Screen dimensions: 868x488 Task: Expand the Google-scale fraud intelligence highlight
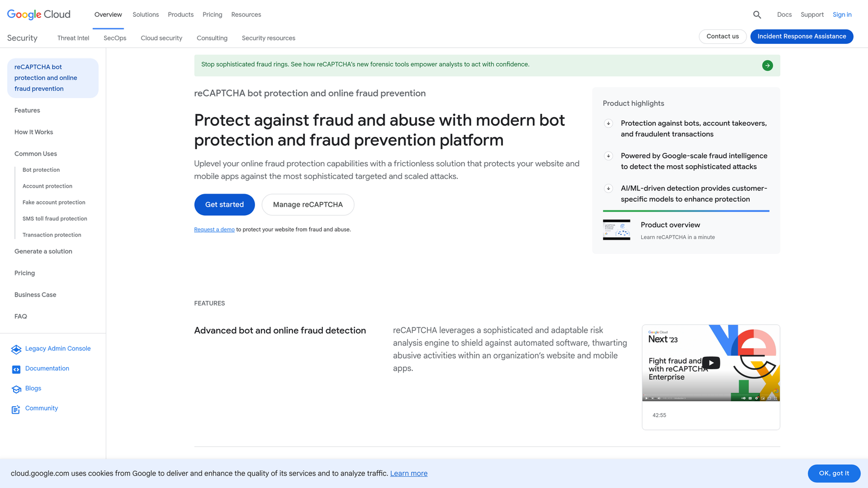608,156
